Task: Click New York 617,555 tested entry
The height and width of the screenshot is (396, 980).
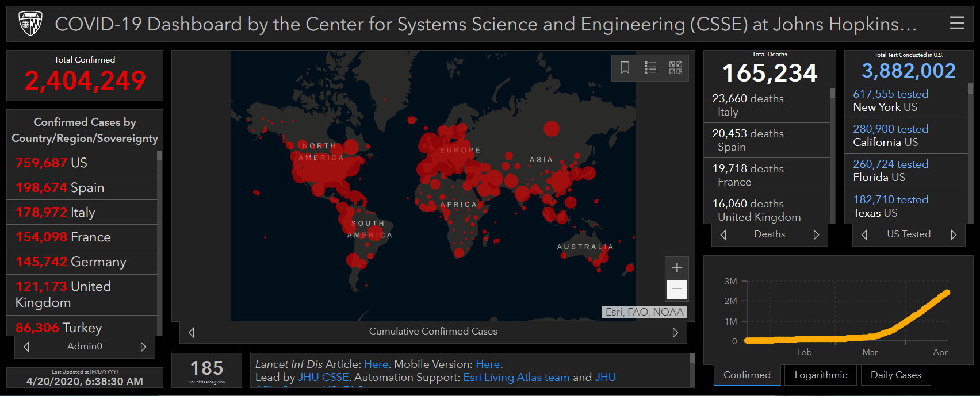Action: [906, 101]
